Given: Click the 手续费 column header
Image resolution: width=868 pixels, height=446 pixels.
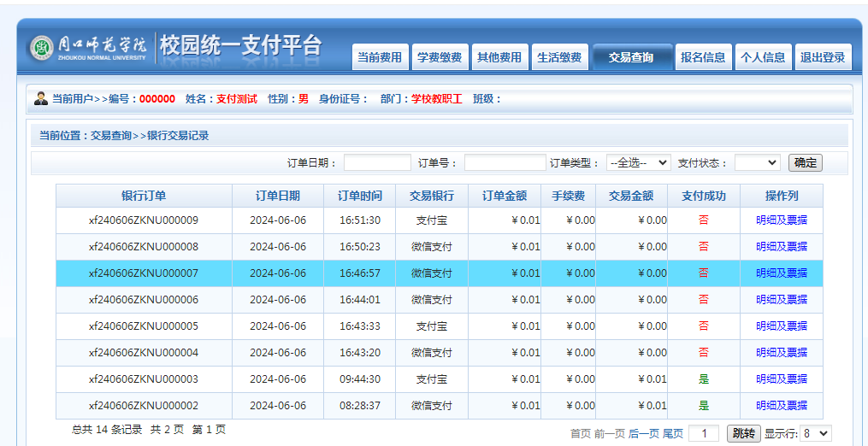Looking at the screenshot, I should point(569,196).
